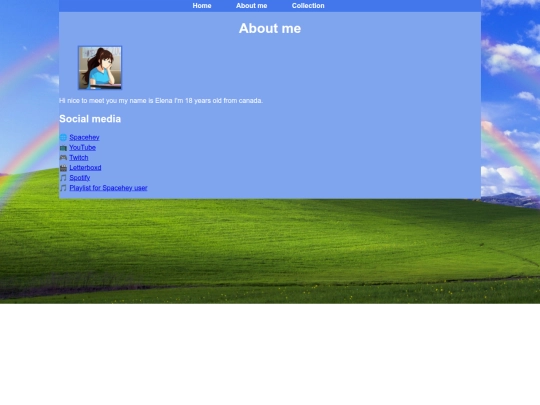Click the TV icon beside YouTube
This screenshot has height=405, width=540.
pyautogui.click(x=63, y=148)
